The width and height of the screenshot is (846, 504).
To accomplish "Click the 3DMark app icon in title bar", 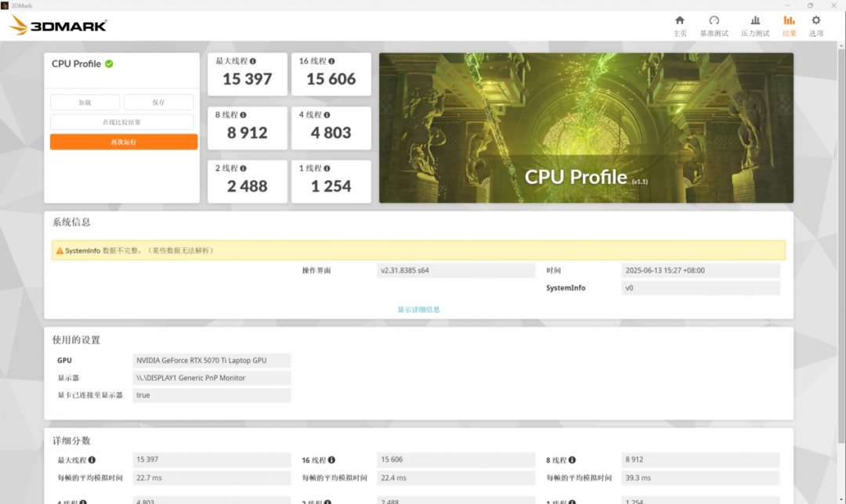I will [x=5, y=5].
